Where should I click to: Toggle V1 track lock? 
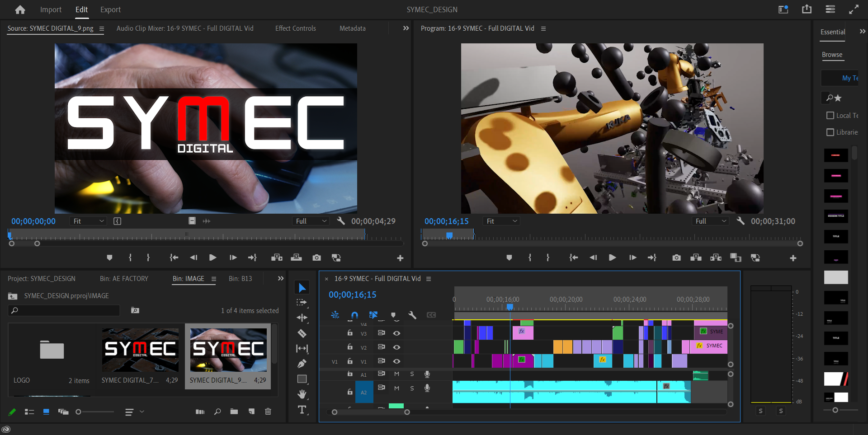(350, 361)
